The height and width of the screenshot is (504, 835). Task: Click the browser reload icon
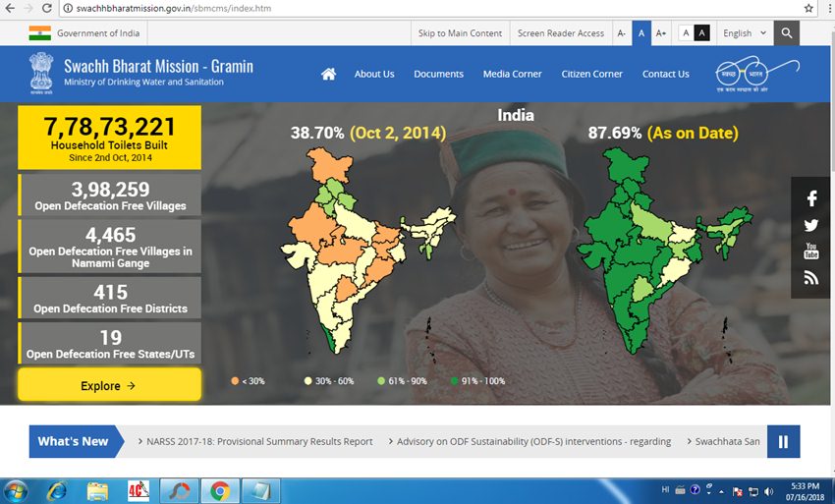click(49, 8)
